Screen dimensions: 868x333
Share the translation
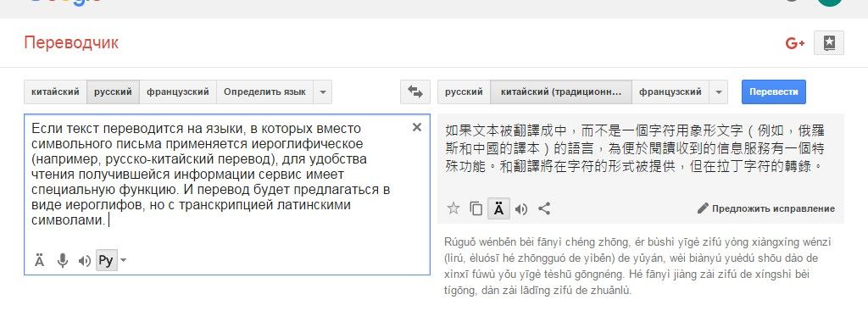click(544, 208)
